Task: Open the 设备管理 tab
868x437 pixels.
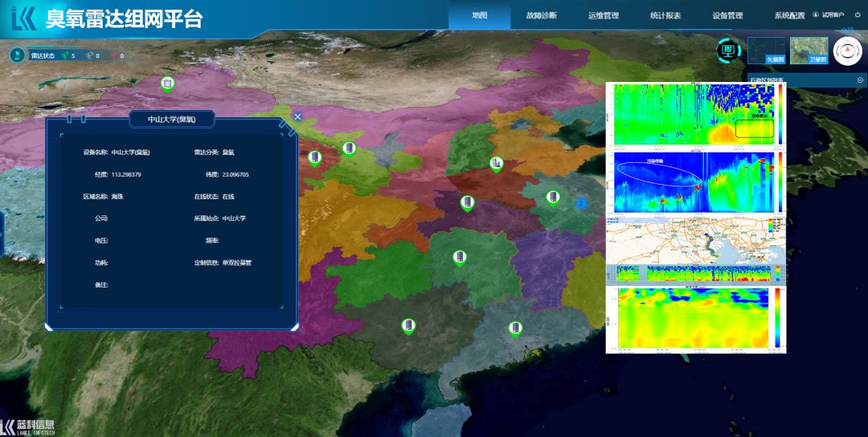Action: (x=727, y=15)
